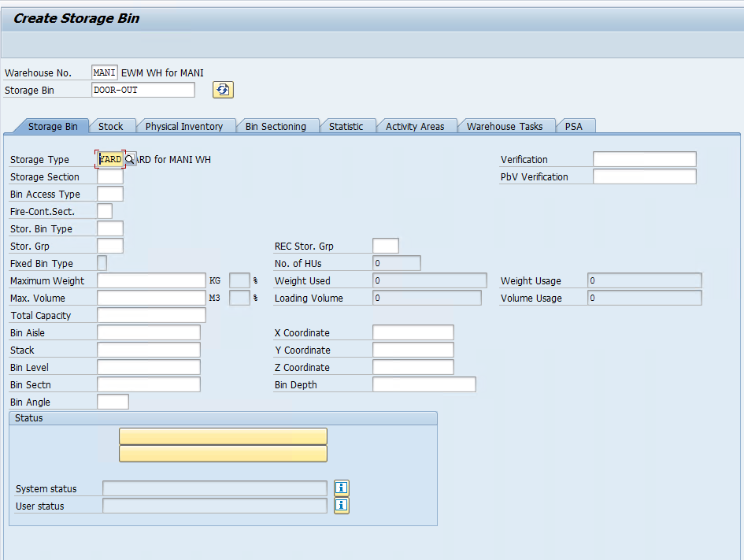Click the User status display field
The height and width of the screenshot is (560, 744).
pyautogui.click(x=215, y=506)
